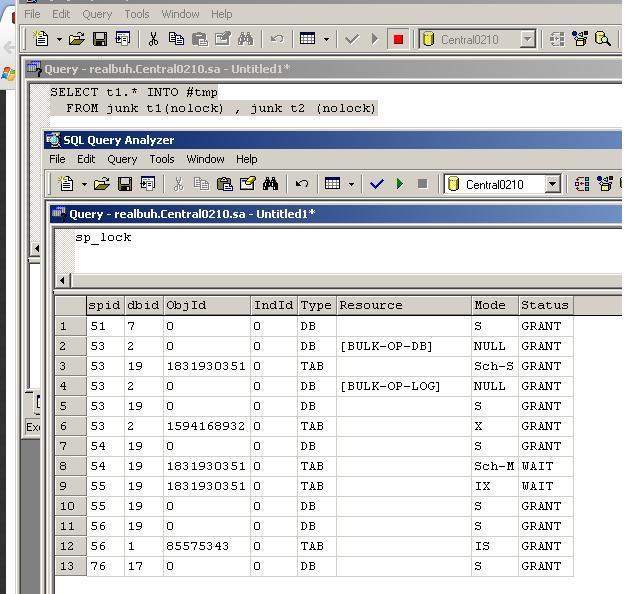Open Central0210 database dropdown in inner window

(x=552, y=184)
